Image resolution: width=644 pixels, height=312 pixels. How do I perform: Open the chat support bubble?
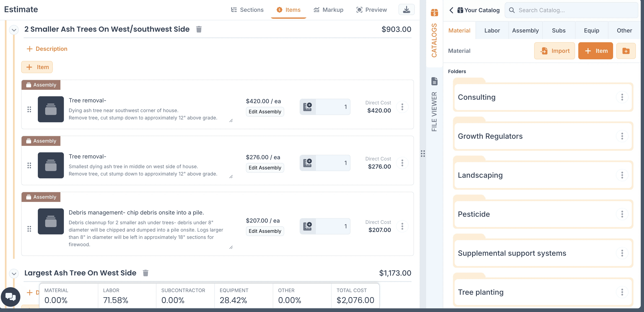click(11, 297)
